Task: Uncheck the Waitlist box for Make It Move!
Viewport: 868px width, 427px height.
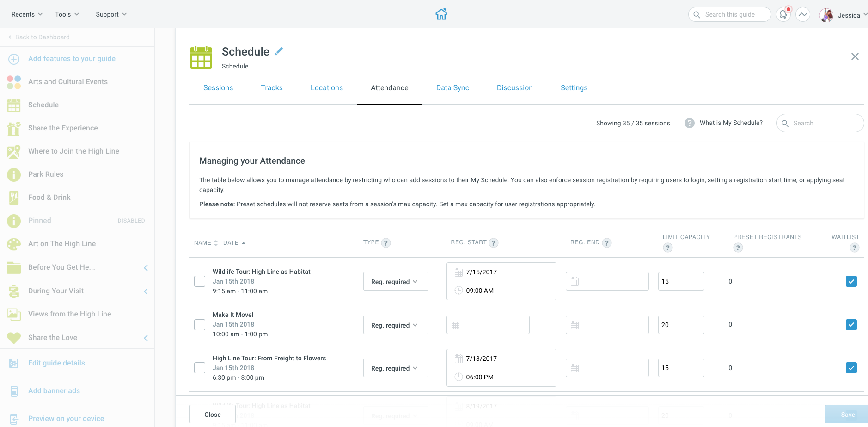Action: click(x=851, y=325)
